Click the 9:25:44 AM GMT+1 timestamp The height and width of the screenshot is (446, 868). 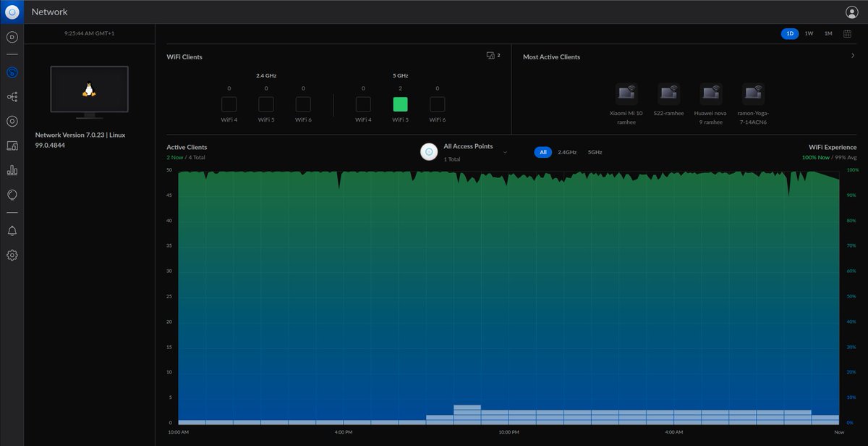click(90, 33)
